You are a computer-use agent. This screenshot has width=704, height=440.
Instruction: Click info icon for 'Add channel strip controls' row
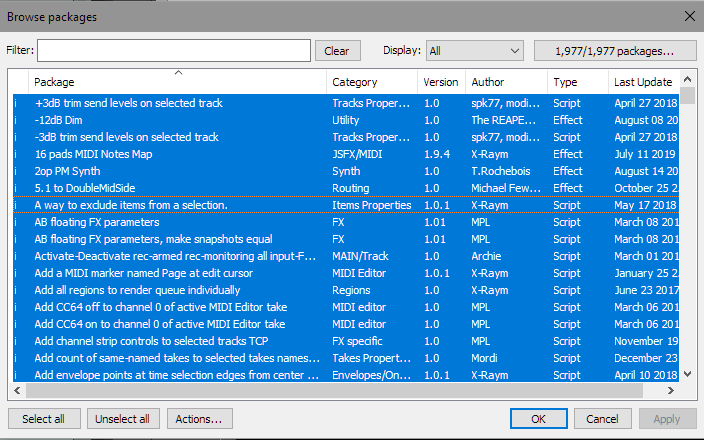coord(15,341)
